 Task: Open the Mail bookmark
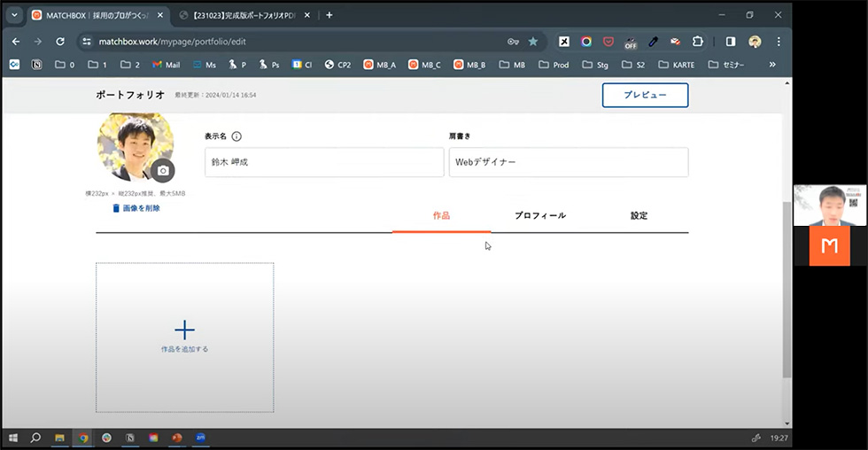[166, 65]
